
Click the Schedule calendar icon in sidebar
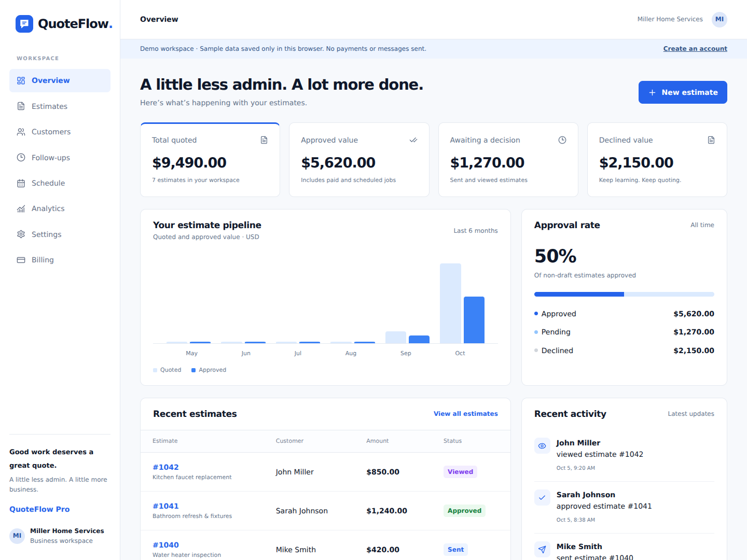click(21, 183)
